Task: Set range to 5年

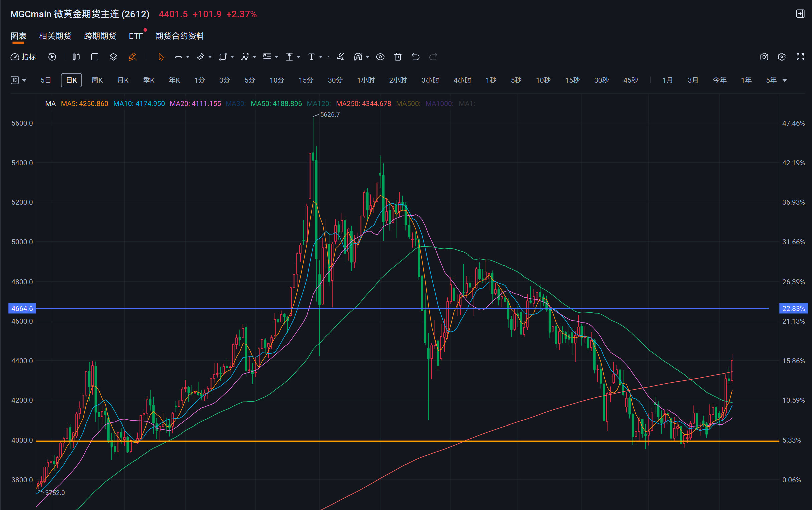Action: [x=771, y=80]
